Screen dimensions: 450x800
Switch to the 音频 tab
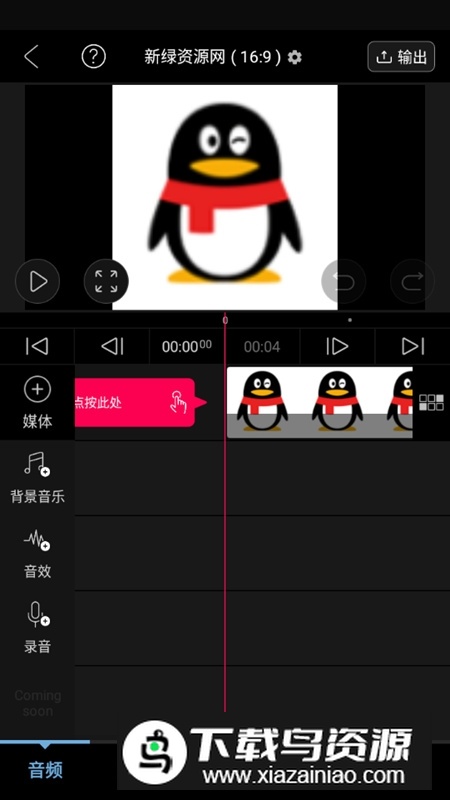coord(45,770)
